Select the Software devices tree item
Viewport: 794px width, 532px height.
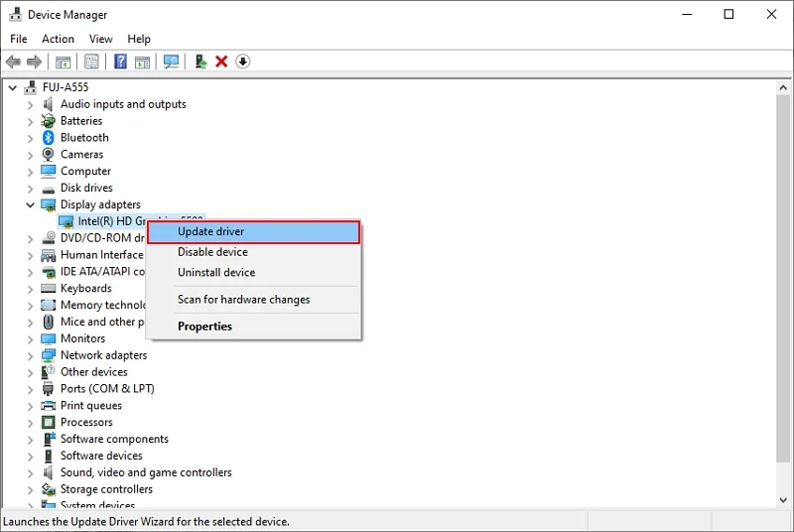(x=101, y=456)
